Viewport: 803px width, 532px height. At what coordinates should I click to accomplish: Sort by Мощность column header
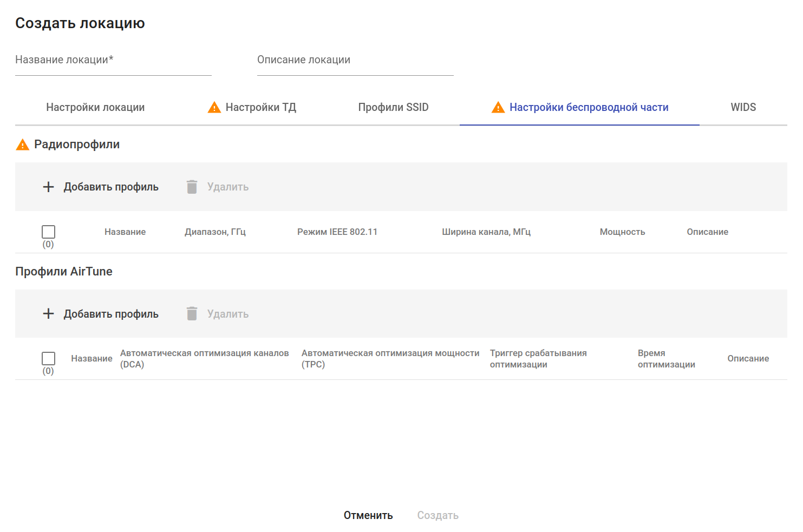(622, 232)
